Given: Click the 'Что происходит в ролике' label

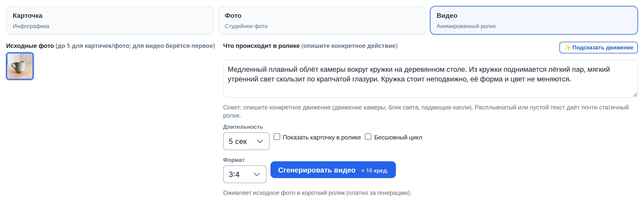Looking at the screenshot, I should coord(261,46).
